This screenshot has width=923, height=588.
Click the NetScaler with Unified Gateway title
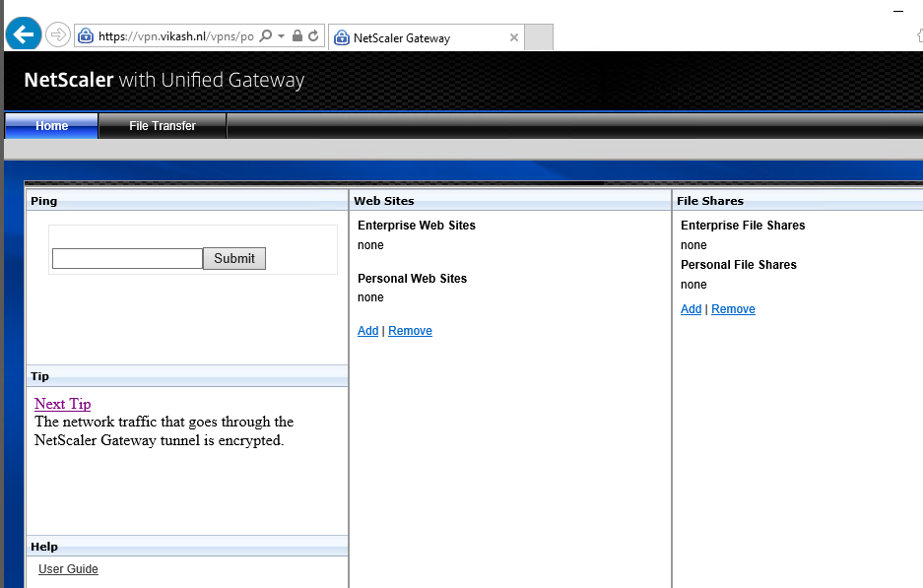[x=165, y=80]
